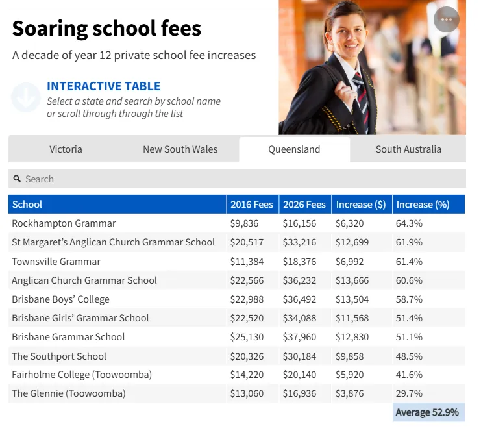Sort by Increase (%) column header
481x448 pixels.
pyautogui.click(x=423, y=205)
